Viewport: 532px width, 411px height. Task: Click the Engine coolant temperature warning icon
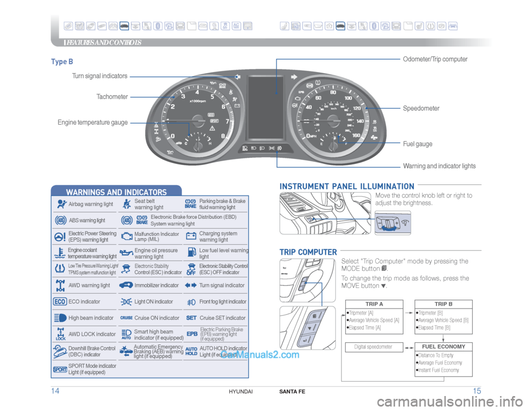click(x=60, y=253)
